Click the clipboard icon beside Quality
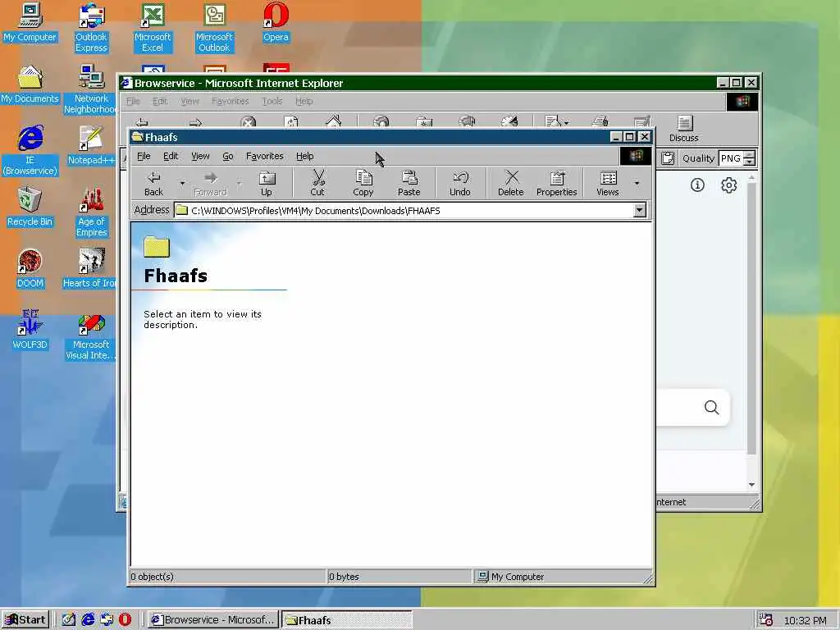The height and width of the screenshot is (630, 840). pos(668,158)
